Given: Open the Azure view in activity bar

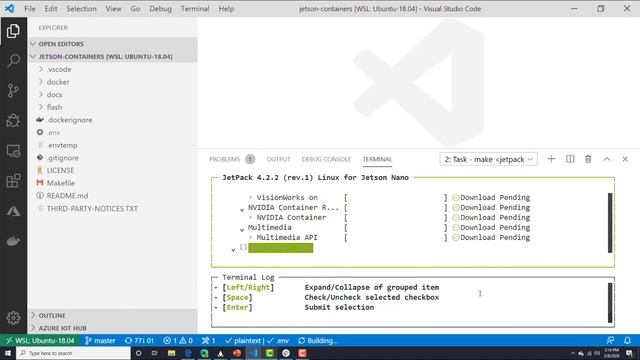Looking at the screenshot, I should point(13,211).
